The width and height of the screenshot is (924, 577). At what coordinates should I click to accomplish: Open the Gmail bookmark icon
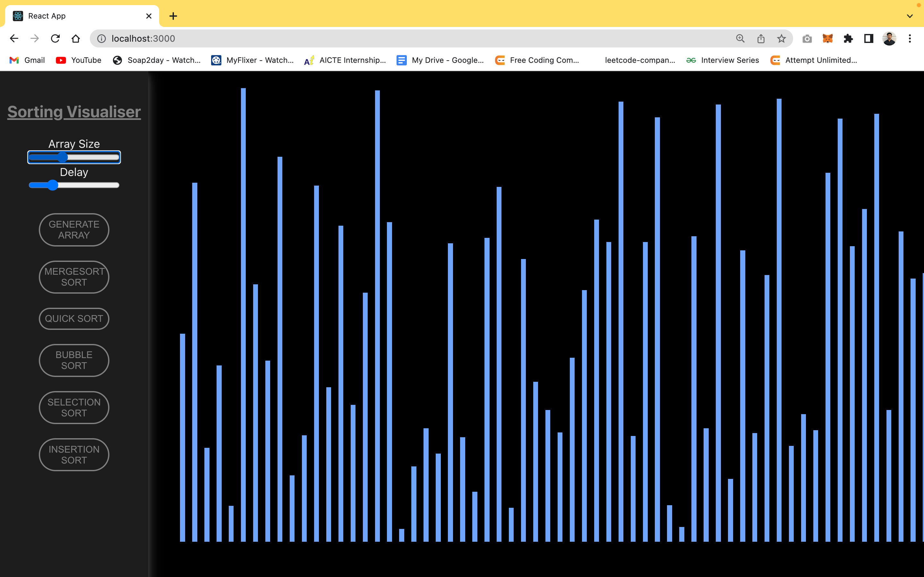14,60
